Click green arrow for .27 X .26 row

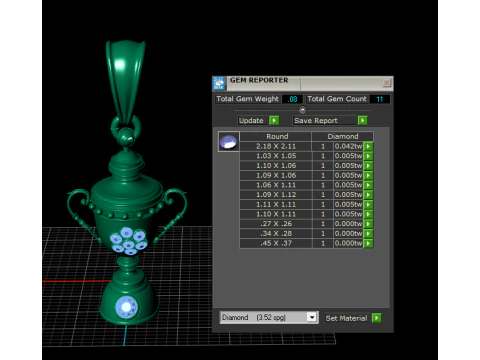coord(368,224)
